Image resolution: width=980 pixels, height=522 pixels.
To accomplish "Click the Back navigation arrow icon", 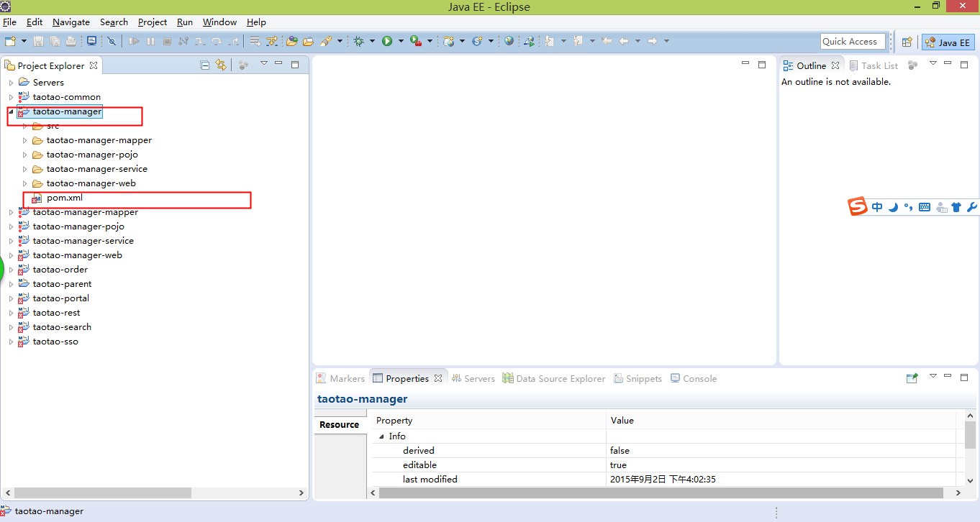I will pyautogui.click(x=624, y=41).
